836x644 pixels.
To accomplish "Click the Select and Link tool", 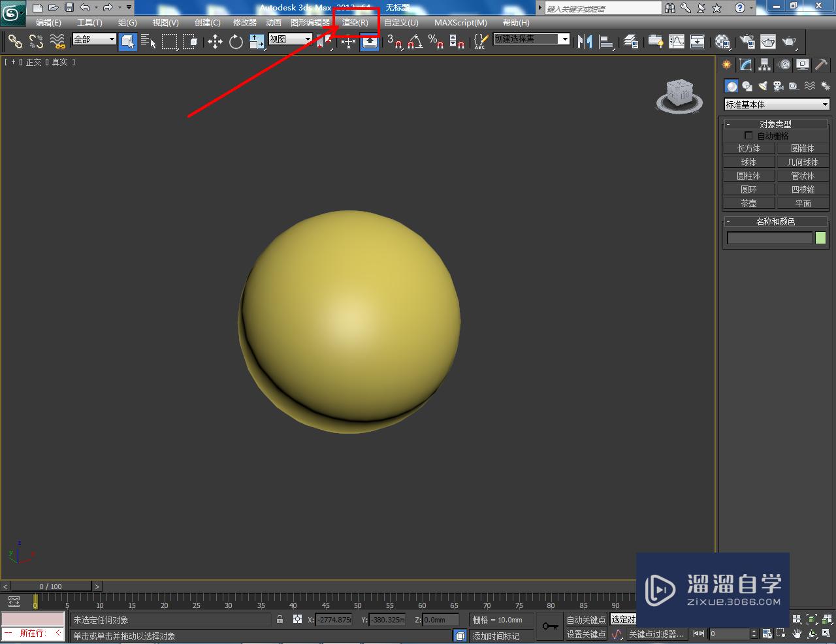I will (15, 42).
